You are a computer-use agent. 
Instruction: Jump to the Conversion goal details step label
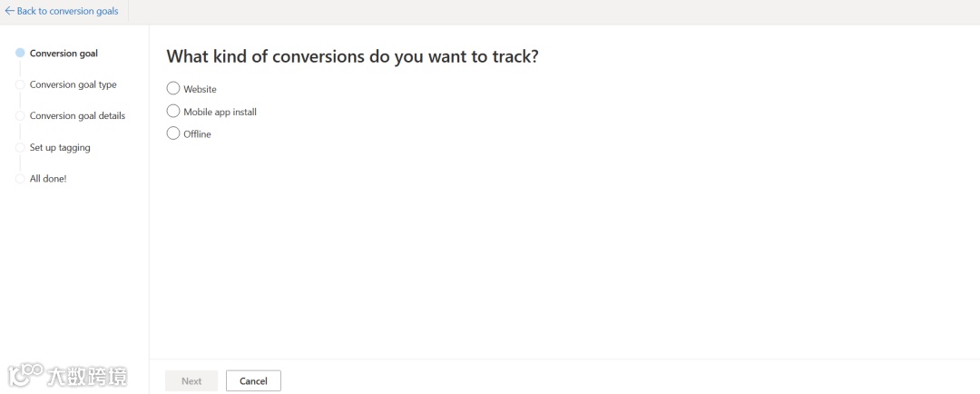tap(77, 116)
